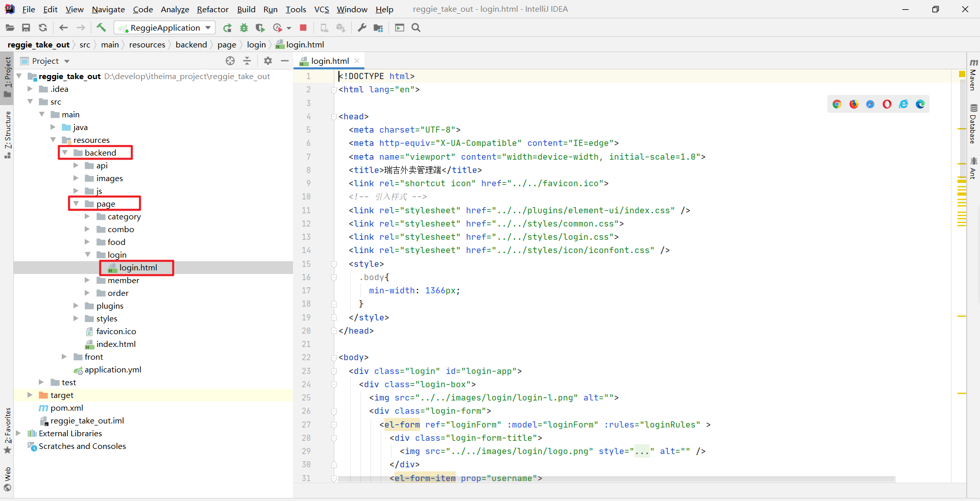Fold the head tag on line 4
980x501 pixels.
334,116
